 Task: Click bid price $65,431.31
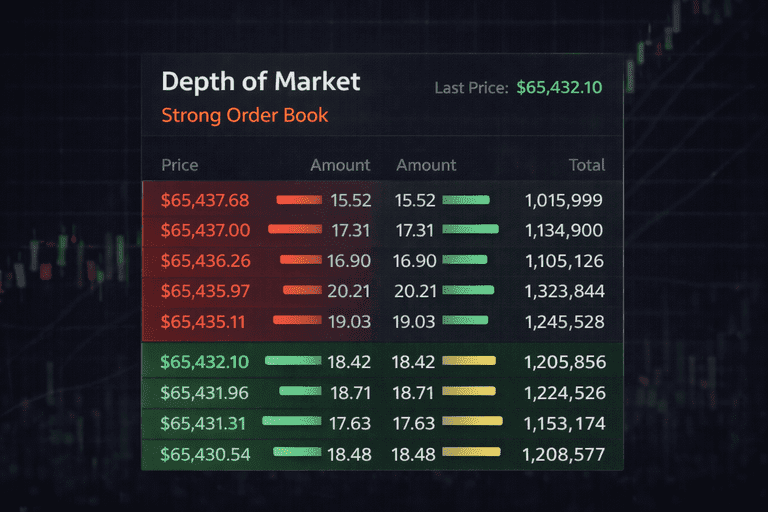[203, 423]
